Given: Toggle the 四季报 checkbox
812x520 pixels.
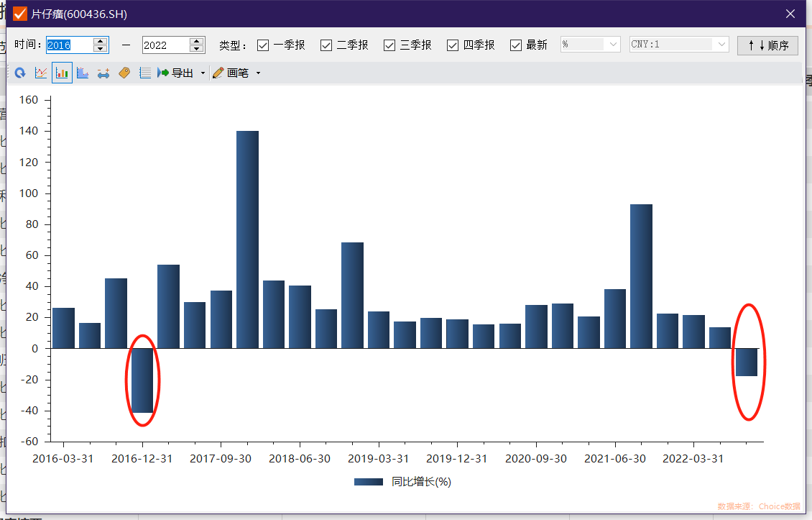Looking at the screenshot, I should (453, 45).
